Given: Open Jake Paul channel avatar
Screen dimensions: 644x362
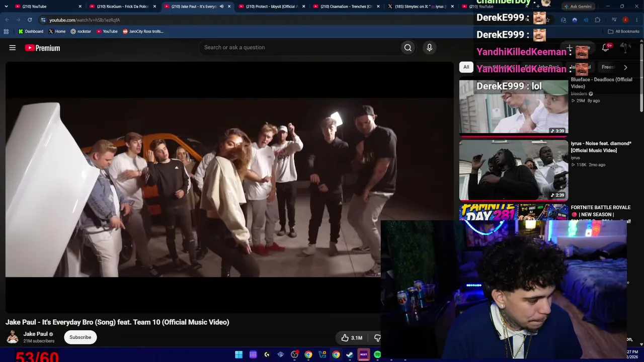Looking at the screenshot, I should click(x=13, y=337).
